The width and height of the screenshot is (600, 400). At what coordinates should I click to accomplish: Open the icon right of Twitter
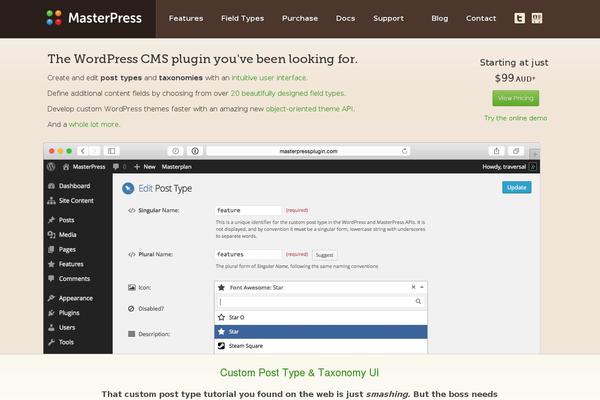coord(537,18)
